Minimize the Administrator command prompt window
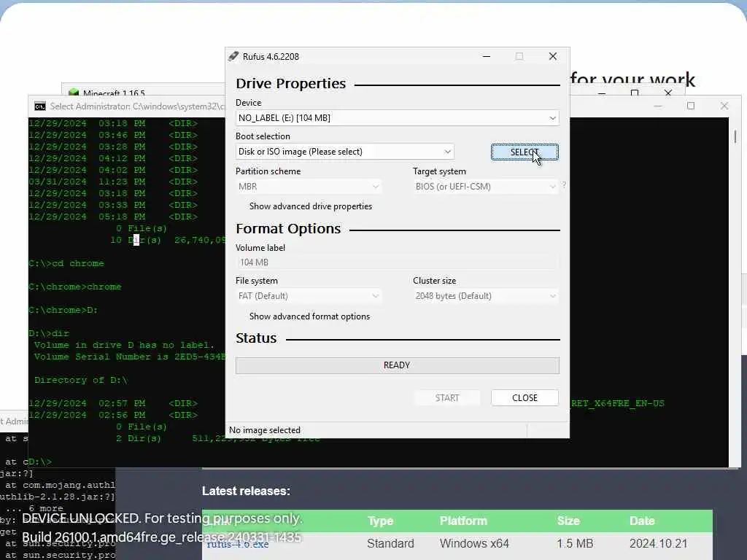Image resolution: width=747 pixels, height=560 pixels. coord(658,106)
